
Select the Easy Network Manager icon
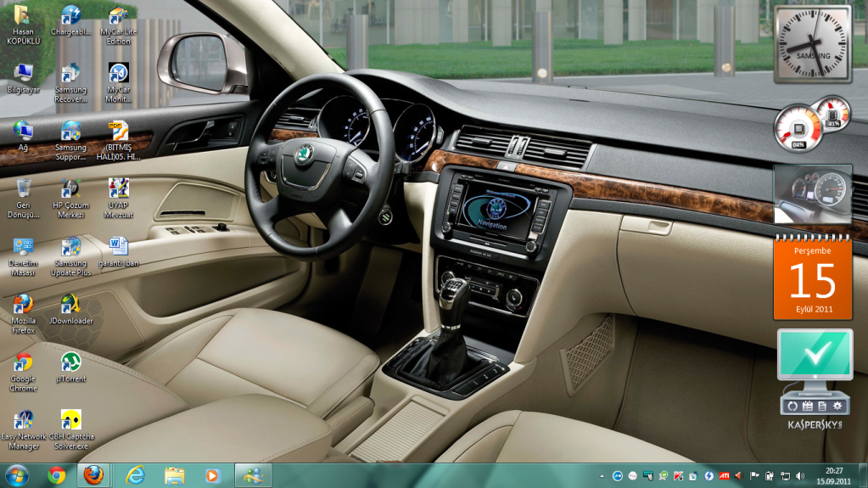tap(23, 421)
